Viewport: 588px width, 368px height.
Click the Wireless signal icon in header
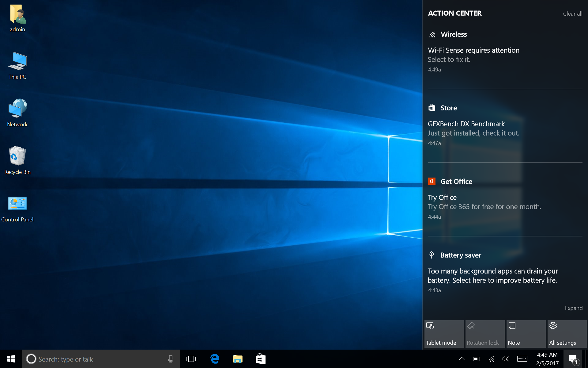click(432, 34)
